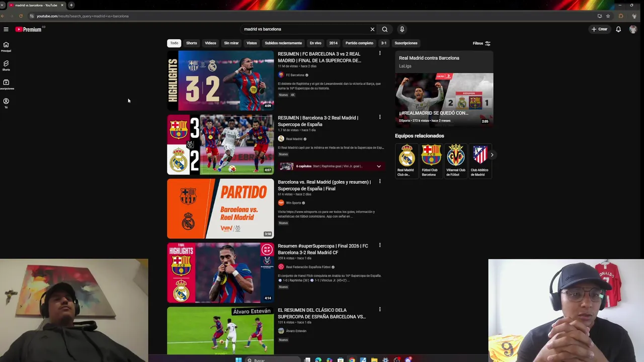This screenshot has height=362, width=644.
Task: Play the orange PARTIDO Win Sports thumbnail
Action: (x=220, y=209)
